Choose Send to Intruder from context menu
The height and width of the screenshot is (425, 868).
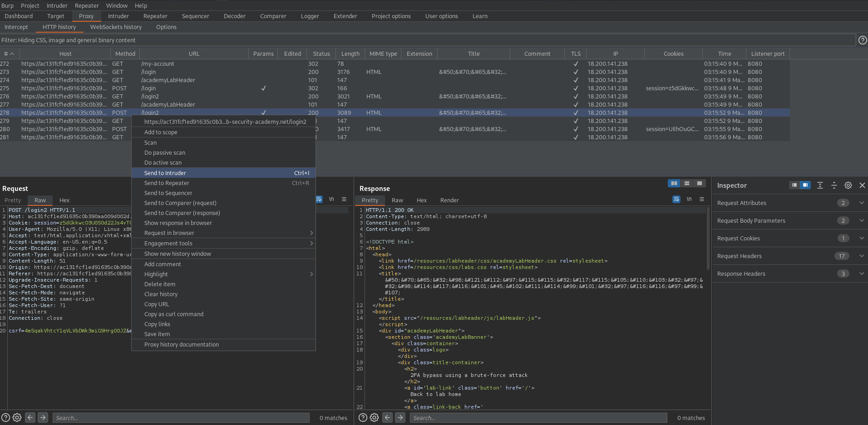(x=223, y=173)
